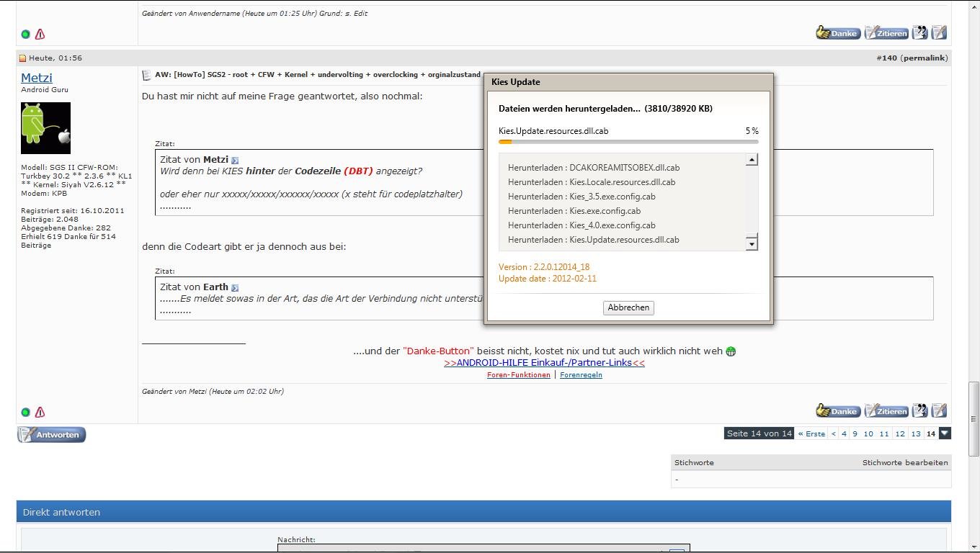The image size is (980, 553).
Task: Open page 11 of the thread
Action: pyautogui.click(x=884, y=433)
